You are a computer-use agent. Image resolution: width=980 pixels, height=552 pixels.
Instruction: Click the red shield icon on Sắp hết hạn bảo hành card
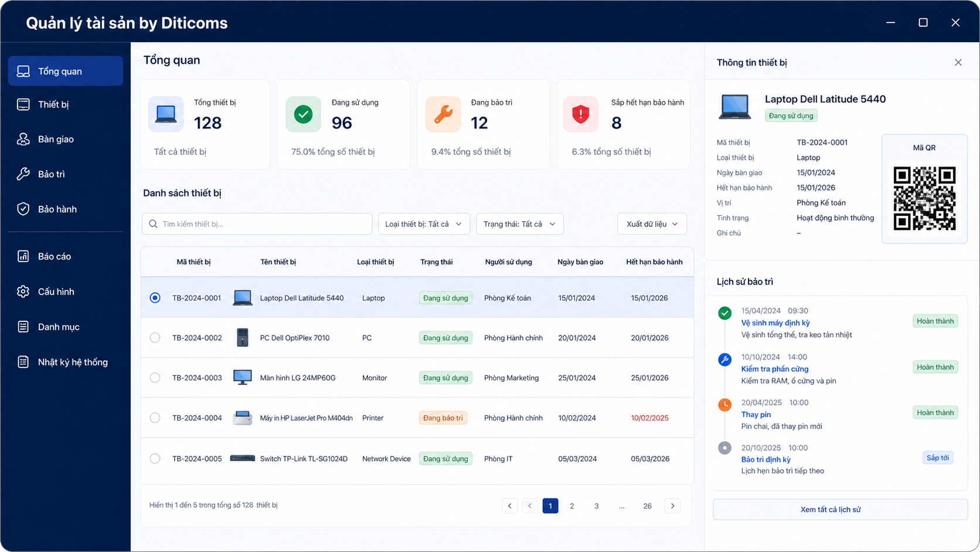[580, 114]
